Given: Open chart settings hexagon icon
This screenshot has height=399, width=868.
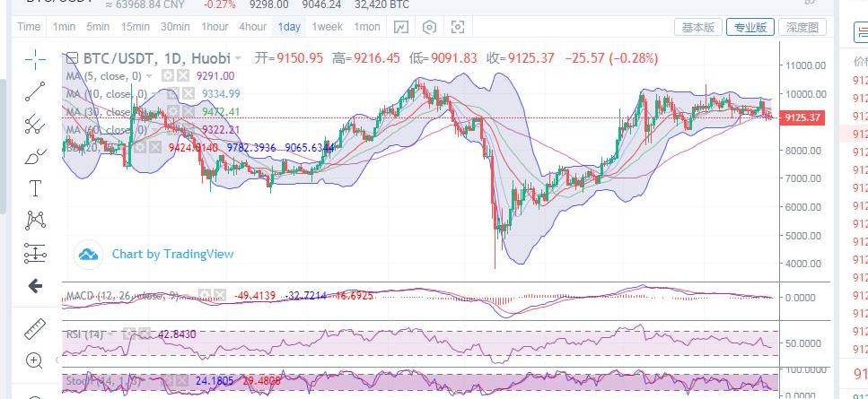Looking at the screenshot, I should point(430,27).
